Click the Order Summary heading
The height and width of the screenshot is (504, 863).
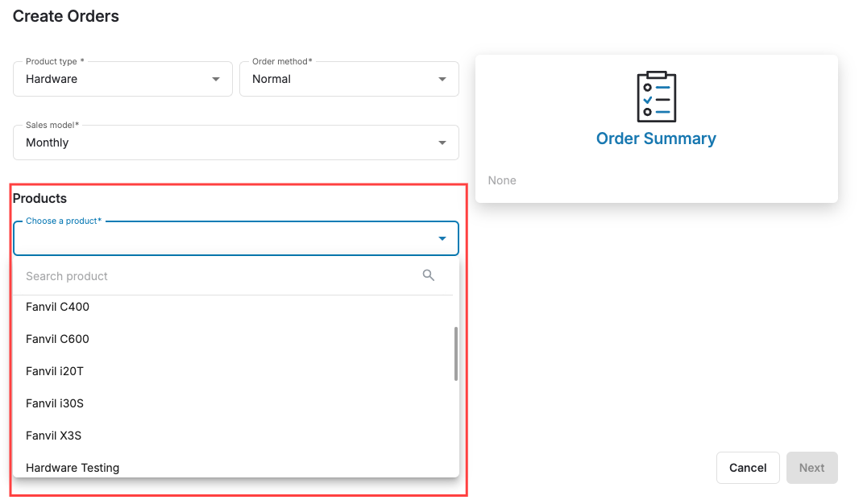(656, 138)
